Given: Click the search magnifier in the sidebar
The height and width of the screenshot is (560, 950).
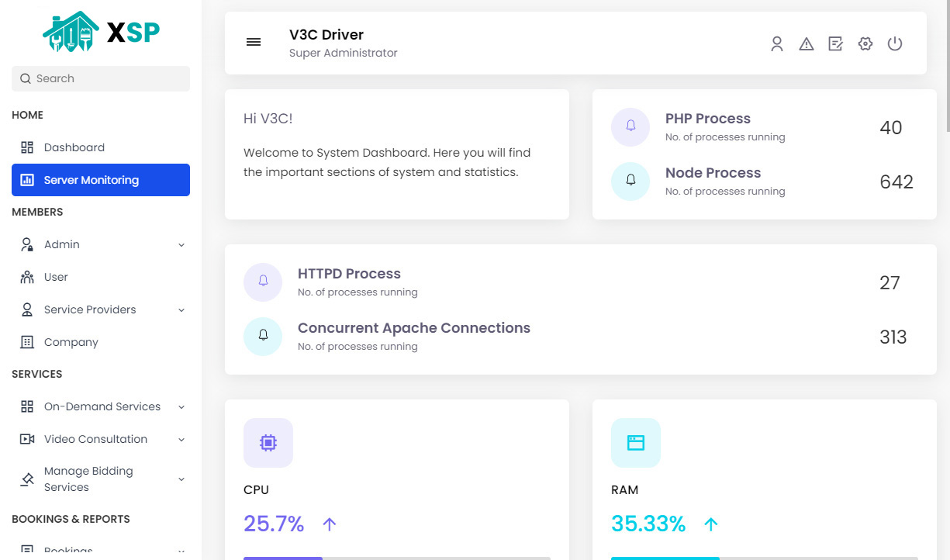Looking at the screenshot, I should [x=27, y=78].
